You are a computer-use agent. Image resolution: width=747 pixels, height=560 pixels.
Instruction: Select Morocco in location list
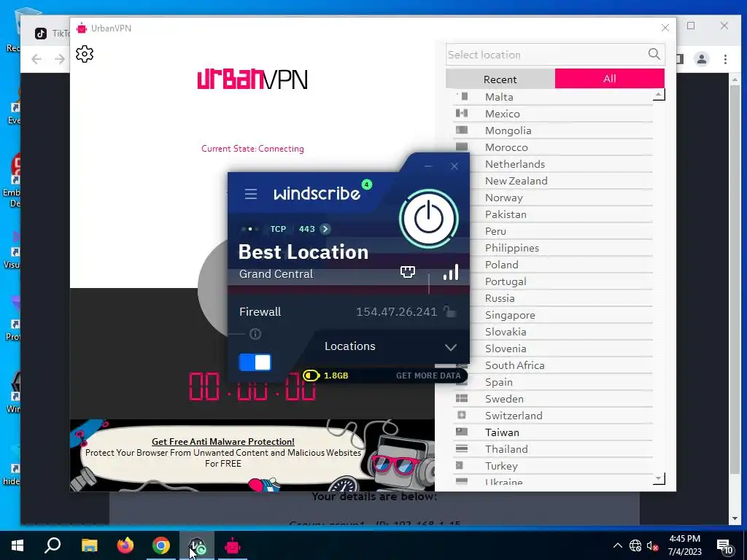(x=553, y=147)
